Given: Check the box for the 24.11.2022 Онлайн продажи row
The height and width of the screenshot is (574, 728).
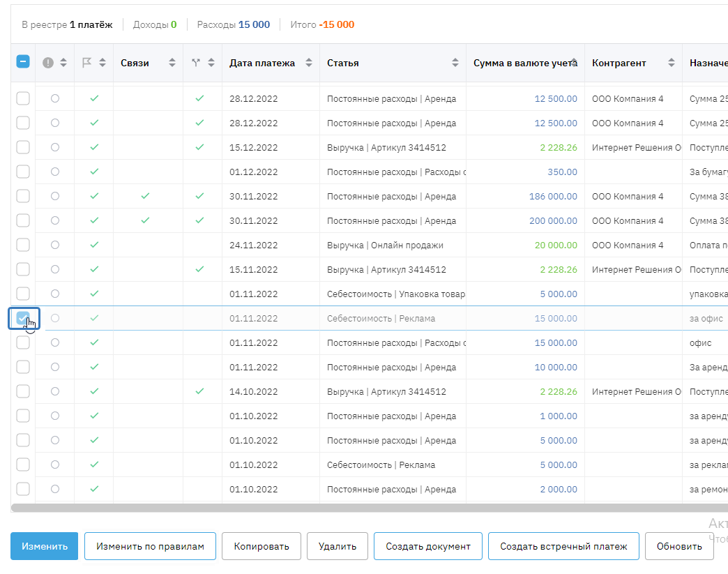Looking at the screenshot, I should (x=23, y=245).
